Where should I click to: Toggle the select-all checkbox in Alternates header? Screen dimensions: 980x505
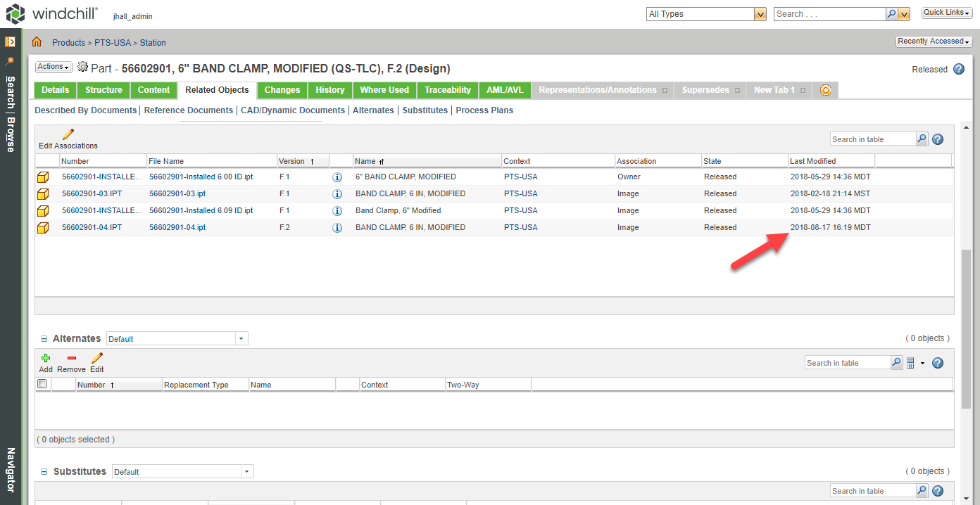(42, 383)
